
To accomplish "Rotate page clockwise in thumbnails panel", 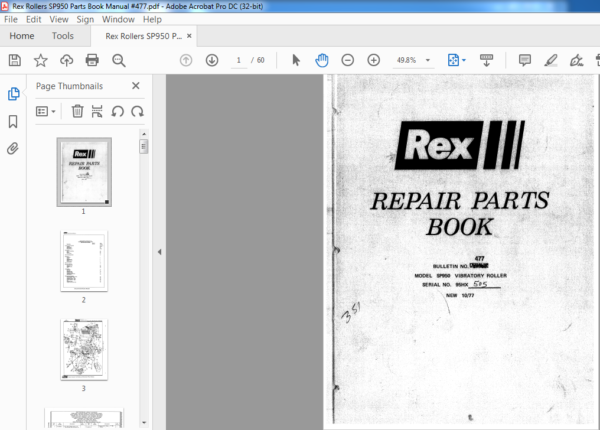I will tap(136, 111).
